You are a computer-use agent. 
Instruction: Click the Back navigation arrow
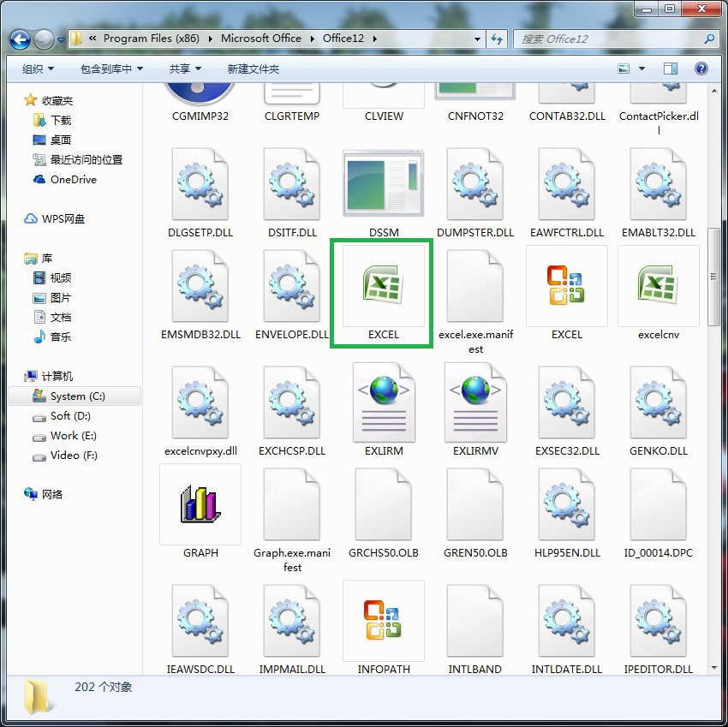point(20,39)
